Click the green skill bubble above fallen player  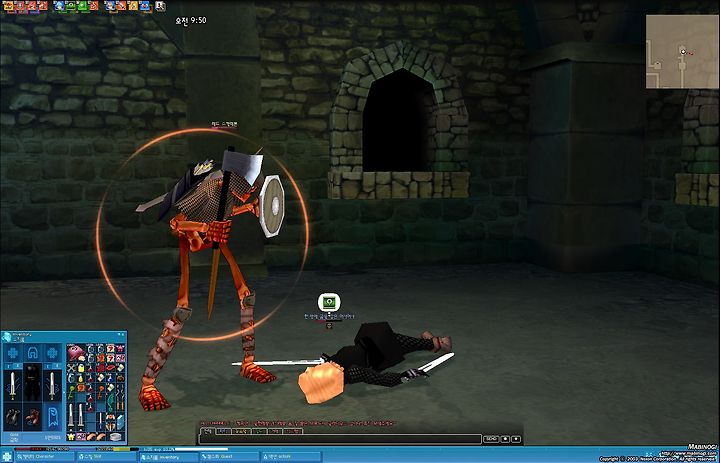point(329,302)
